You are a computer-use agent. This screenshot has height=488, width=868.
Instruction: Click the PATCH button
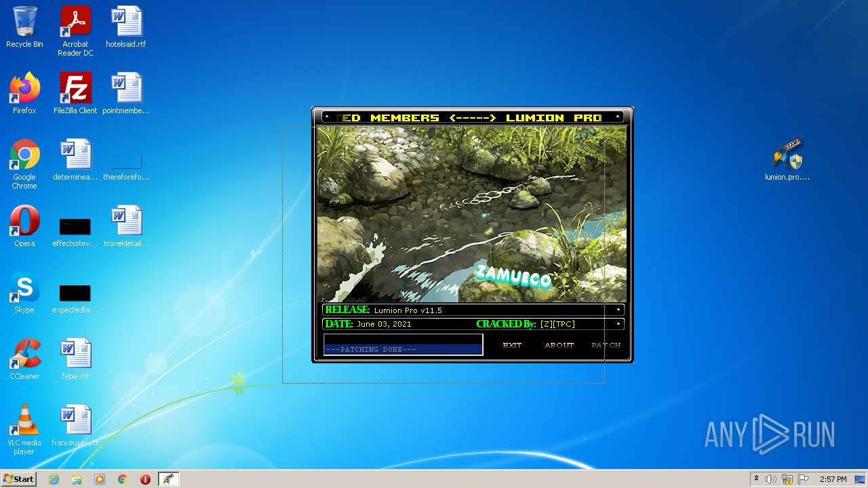(606, 345)
